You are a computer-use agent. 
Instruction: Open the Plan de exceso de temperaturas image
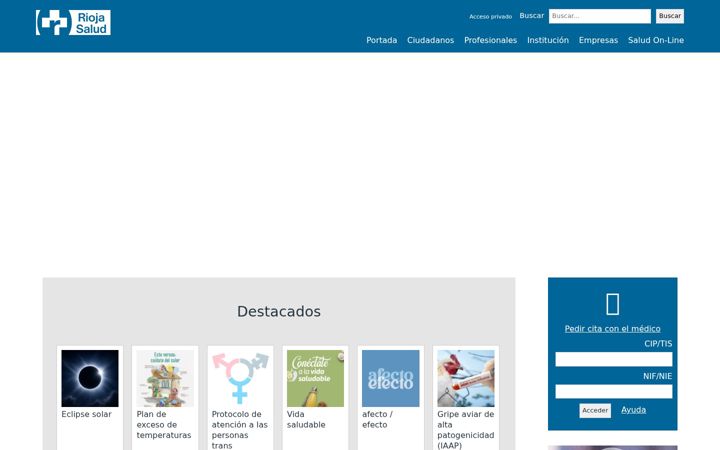click(165, 378)
